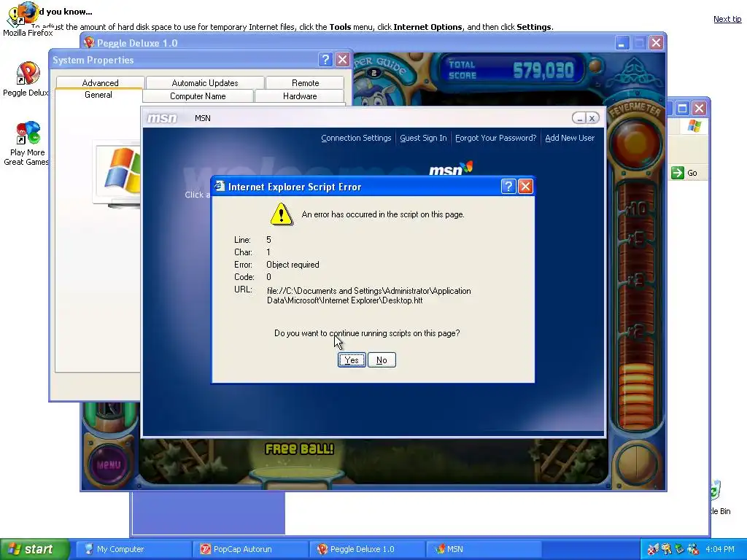Minimize the Peggle Deluxe window

tap(622, 43)
